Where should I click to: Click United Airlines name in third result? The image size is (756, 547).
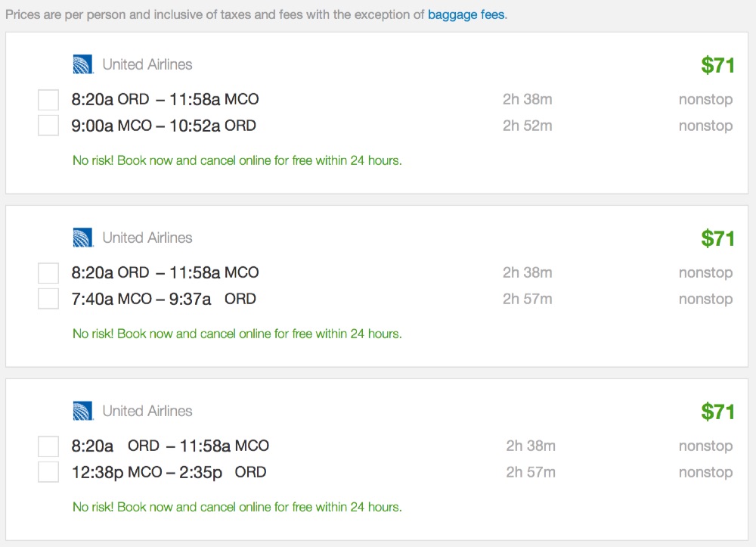pyautogui.click(x=147, y=412)
